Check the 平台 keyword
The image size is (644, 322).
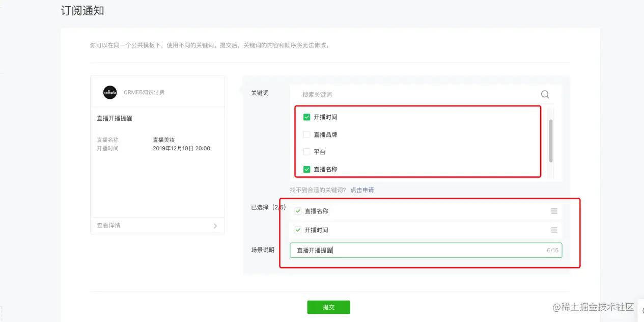tap(307, 152)
